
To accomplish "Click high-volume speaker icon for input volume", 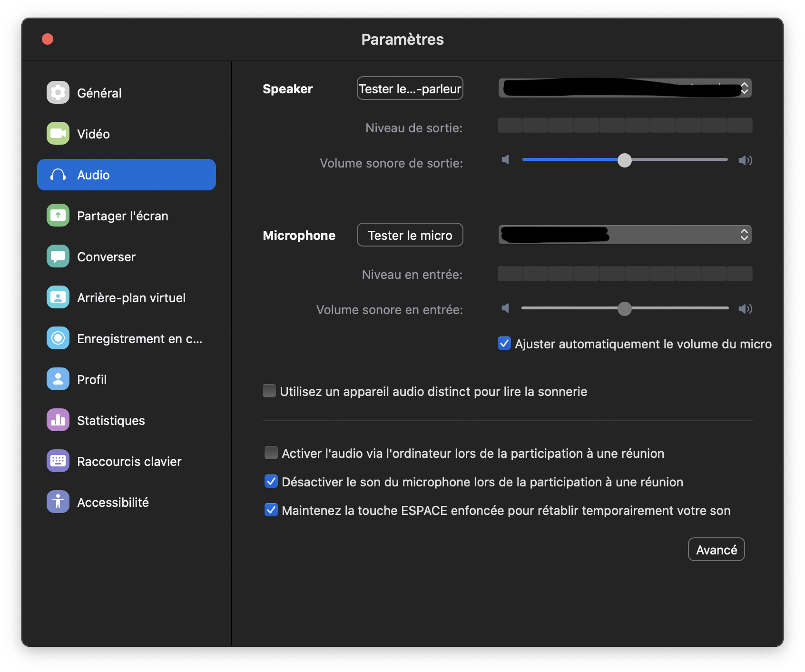I will point(745,309).
